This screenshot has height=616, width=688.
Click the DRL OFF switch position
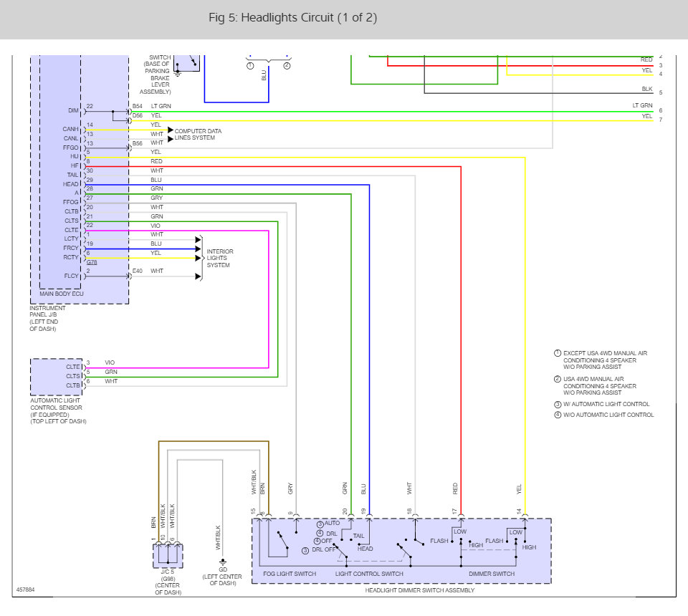pyautogui.click(x=324, y=549)
